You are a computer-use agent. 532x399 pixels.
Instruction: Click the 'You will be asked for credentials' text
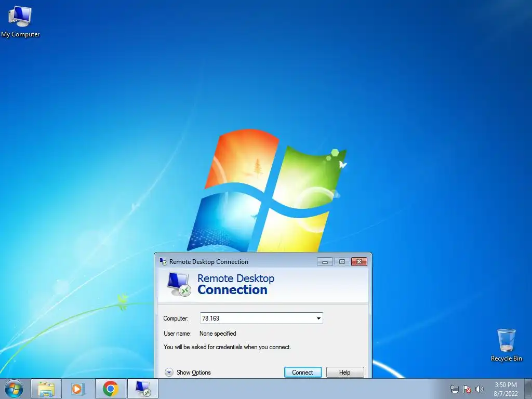[228, 347]
